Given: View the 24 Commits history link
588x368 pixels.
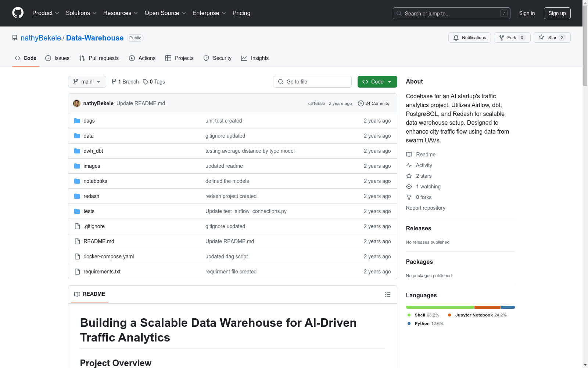Looking at the screenshot, I should pos(373,103).
